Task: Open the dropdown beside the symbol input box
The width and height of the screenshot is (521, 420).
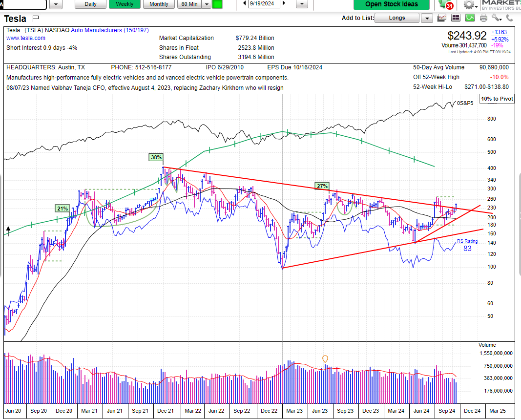Action: 56,4
